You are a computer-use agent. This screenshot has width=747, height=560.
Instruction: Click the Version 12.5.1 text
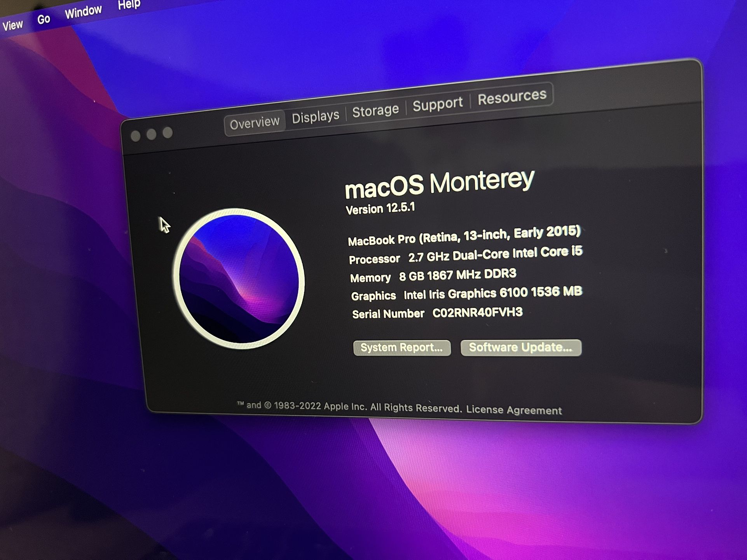tap(380, 209)
